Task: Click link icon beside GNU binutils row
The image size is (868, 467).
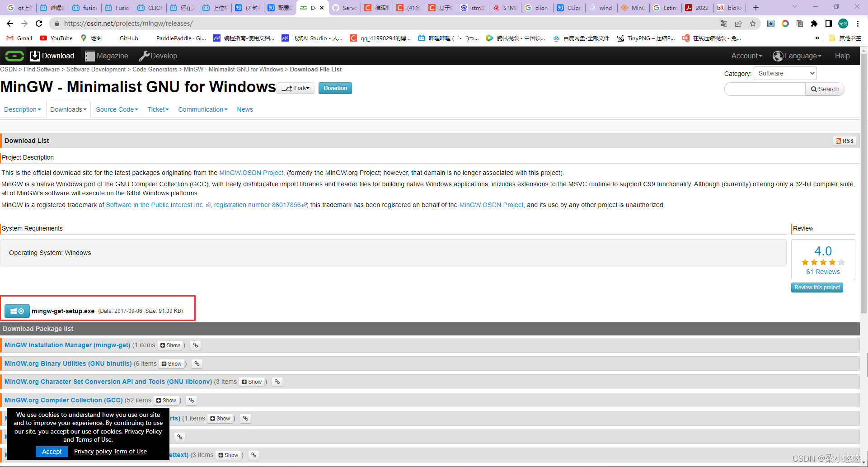Action: 197,364
